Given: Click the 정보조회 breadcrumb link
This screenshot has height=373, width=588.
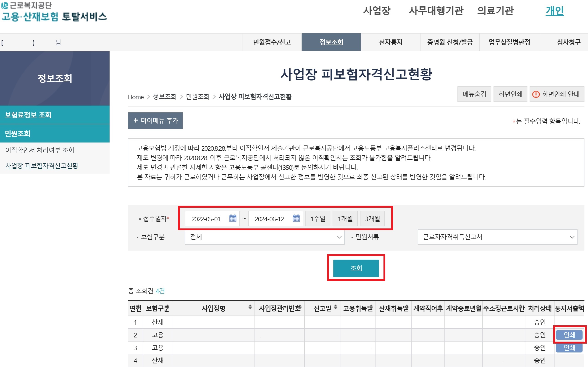Looking at the screenshot, I should click(164, 97).
